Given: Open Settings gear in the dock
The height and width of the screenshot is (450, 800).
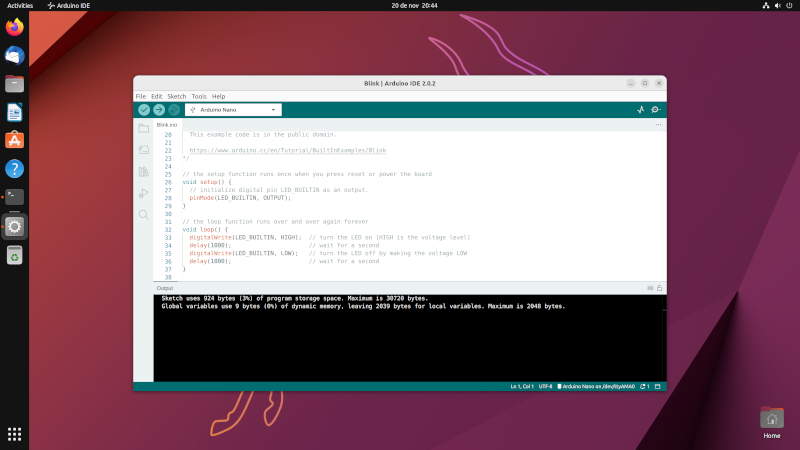Looking at the screenshot, I should pyautogui.click(x=14, y=227).
